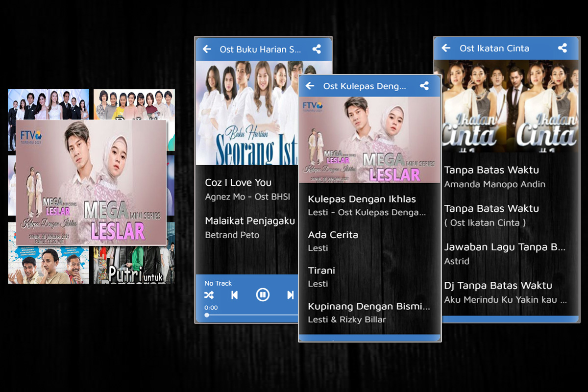Click the Ost Buku Harian S... title

(260, 49)
